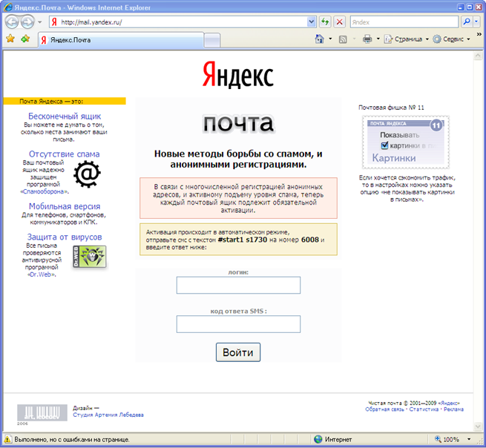Click the логин input field

click(238, 285)
